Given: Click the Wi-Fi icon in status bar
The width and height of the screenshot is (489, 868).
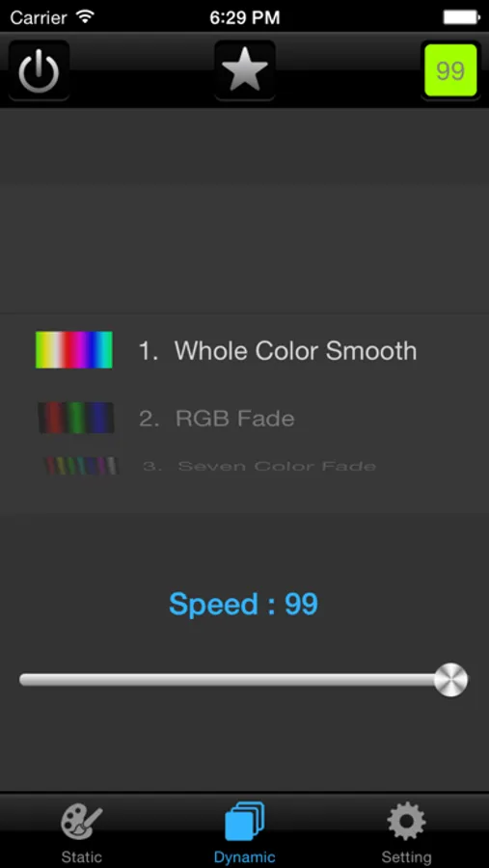Looking at the screenshot, I should 85,16.
